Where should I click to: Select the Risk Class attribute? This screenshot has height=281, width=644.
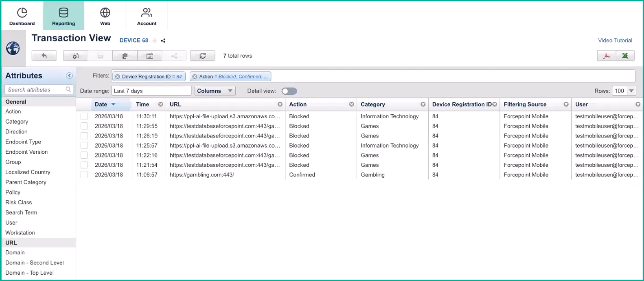click(19, 203)
